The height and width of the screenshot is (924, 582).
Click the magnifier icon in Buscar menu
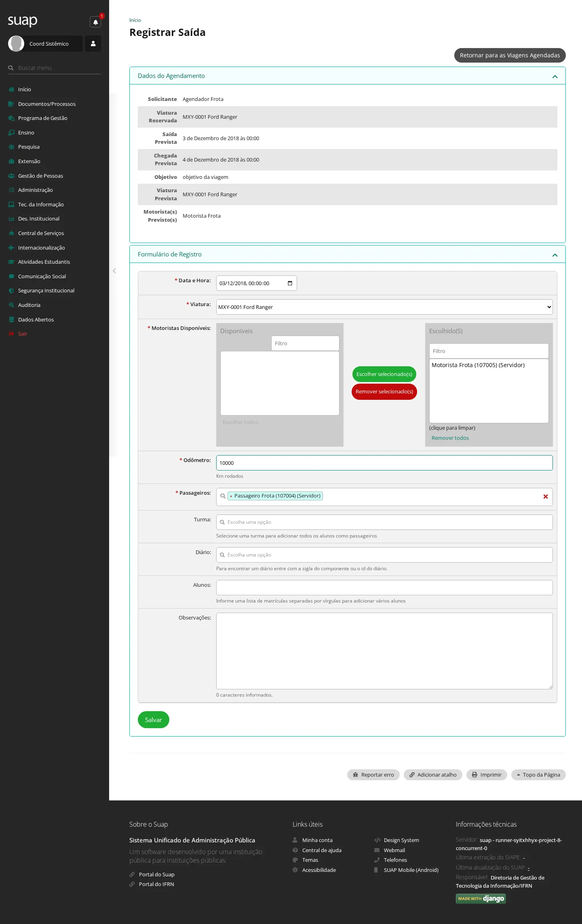[11, 68]
